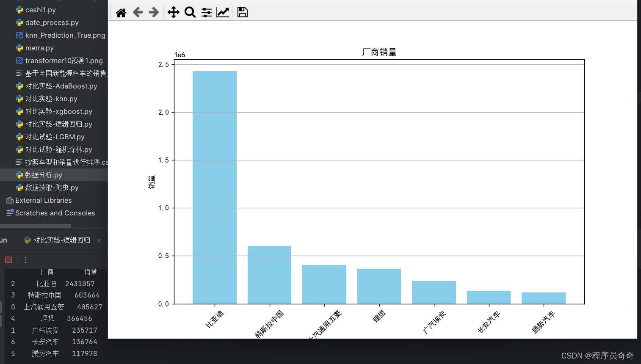Click the 特斯拉中国 bar in chart
The image size is (641, 364).
(269, 275)
